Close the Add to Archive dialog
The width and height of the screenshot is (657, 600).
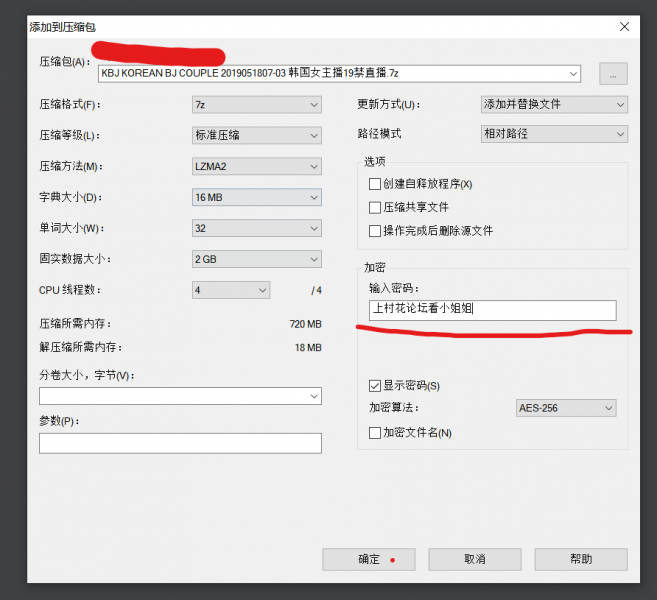click(624, 27)
